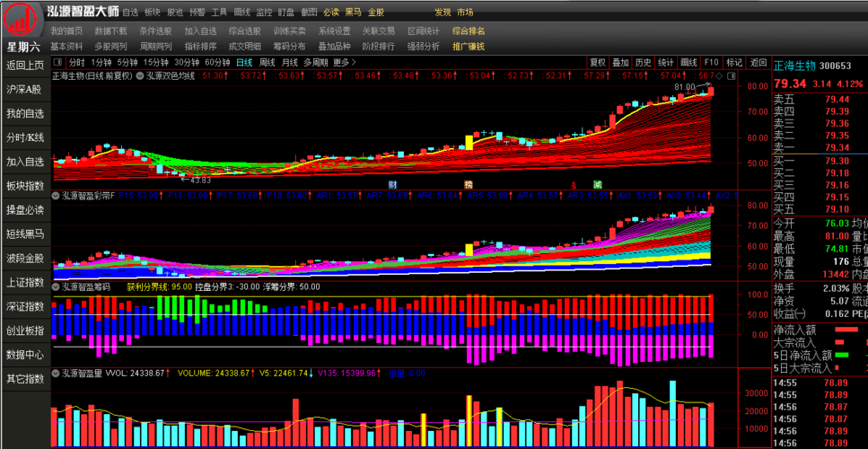Open 历史 history view
The height and width of the screenshot is (449, 868).
click(643, 62)
